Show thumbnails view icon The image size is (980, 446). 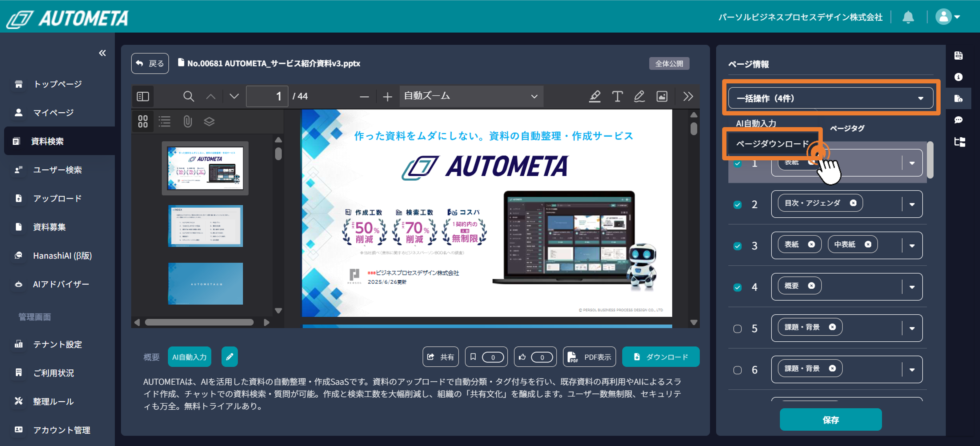(x=143, y=122)
